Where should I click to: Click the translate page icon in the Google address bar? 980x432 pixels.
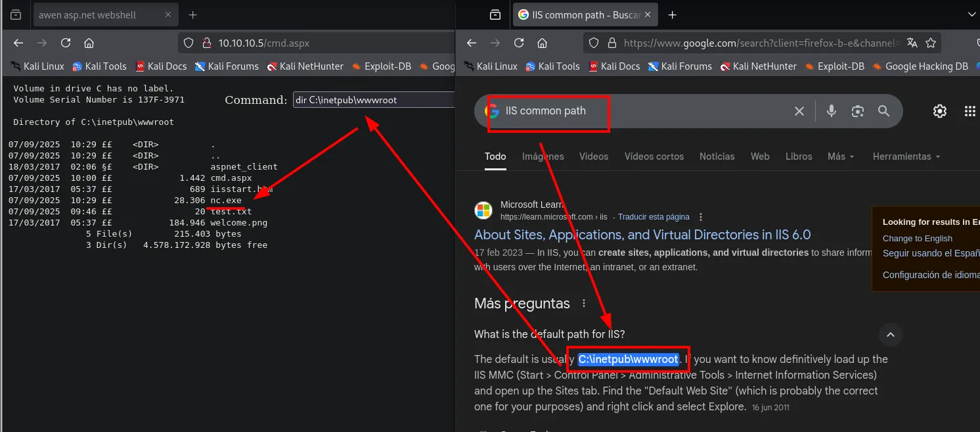(x=912, y=43)
